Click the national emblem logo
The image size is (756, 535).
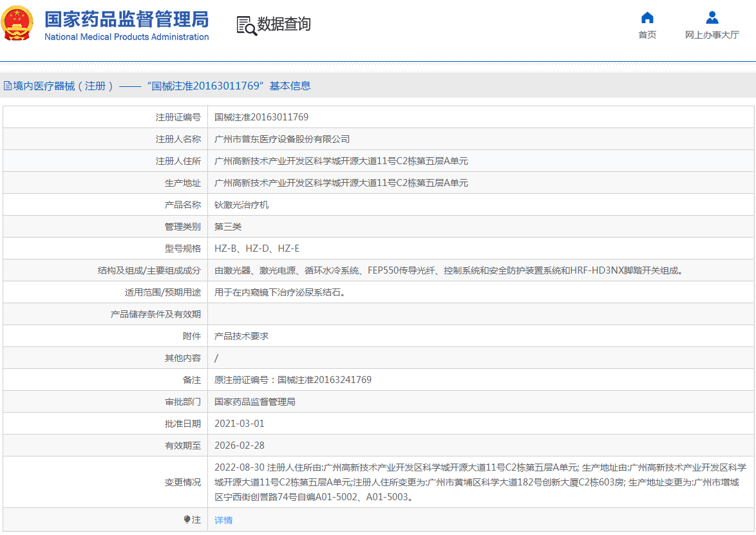click(18, 24)
